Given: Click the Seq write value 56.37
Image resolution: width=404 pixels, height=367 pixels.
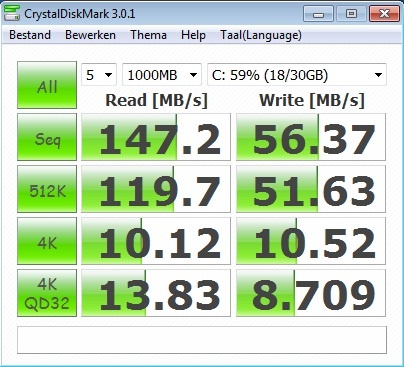Looking at the screenshot, I should (311, 137).
